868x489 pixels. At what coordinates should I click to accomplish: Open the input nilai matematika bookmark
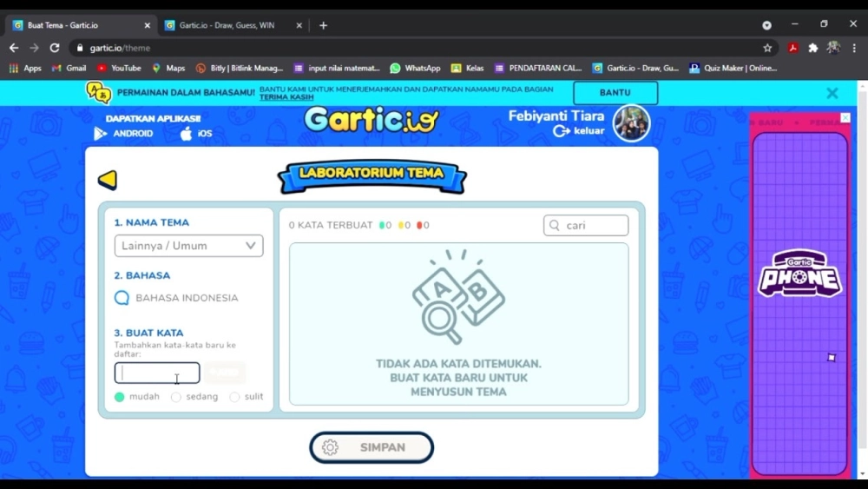coord(337,68)
